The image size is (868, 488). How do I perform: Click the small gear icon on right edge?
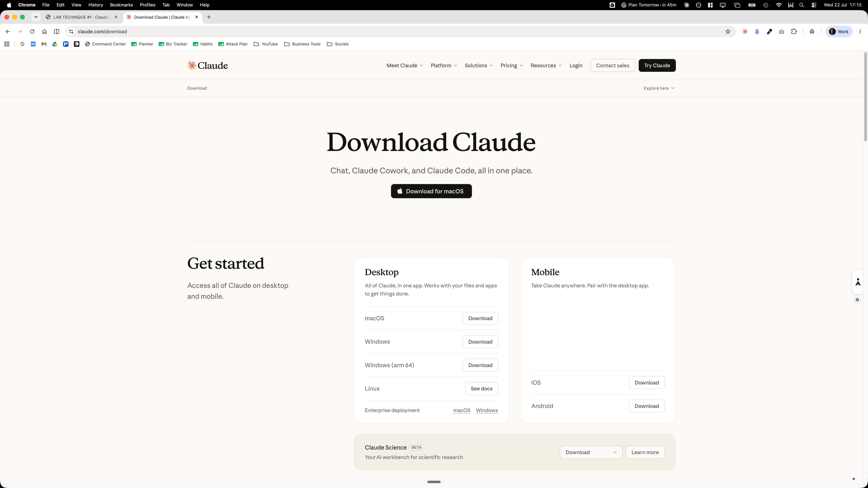857,300
